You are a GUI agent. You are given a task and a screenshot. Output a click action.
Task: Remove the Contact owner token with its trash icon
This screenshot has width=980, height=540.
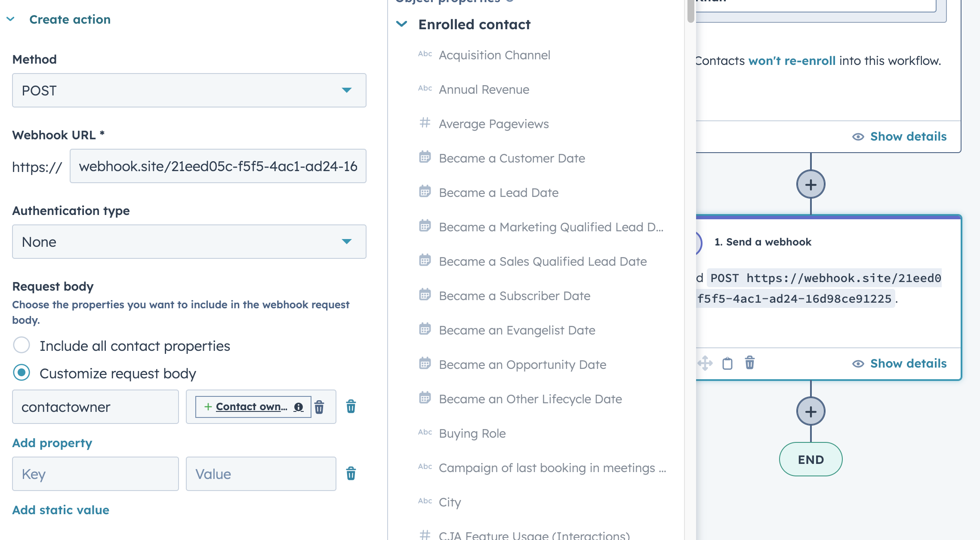coord(320,407)
